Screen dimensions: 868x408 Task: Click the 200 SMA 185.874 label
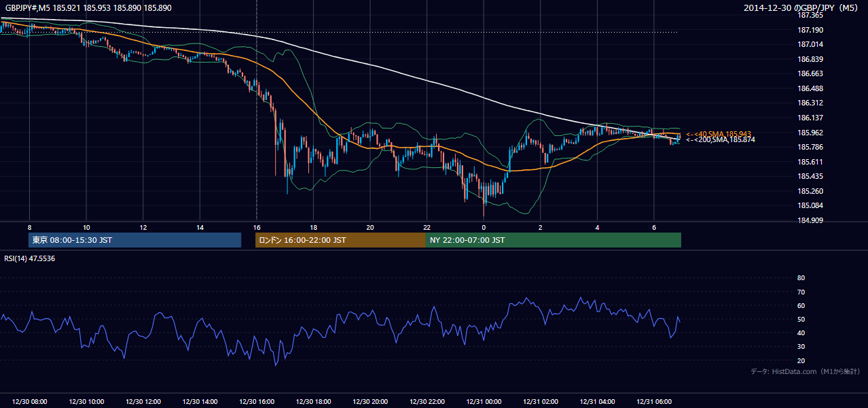[721, 139]
